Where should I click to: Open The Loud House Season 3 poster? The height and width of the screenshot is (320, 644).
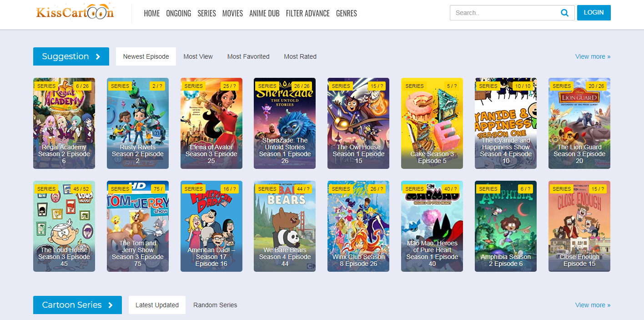tap(64, 226)
